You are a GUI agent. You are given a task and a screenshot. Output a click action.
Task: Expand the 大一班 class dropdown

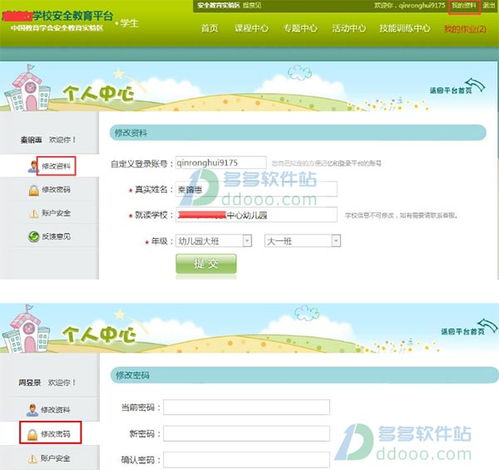coord(336,241)
